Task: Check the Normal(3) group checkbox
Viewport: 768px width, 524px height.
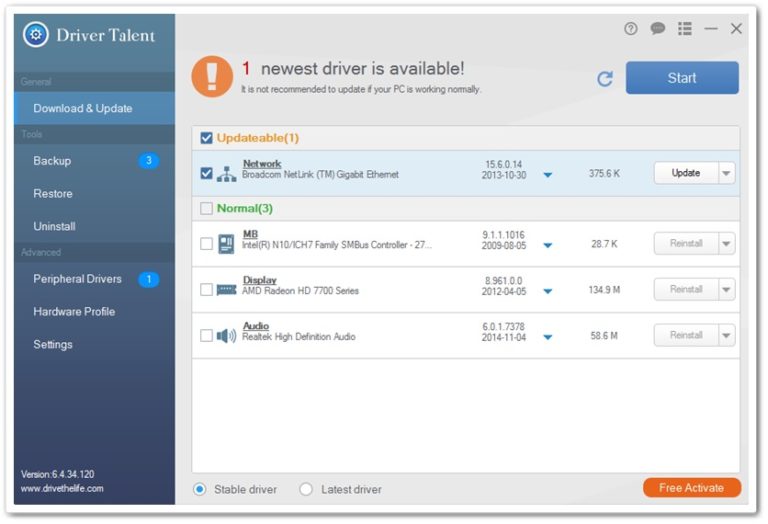Action: click(x=206, y=209)
